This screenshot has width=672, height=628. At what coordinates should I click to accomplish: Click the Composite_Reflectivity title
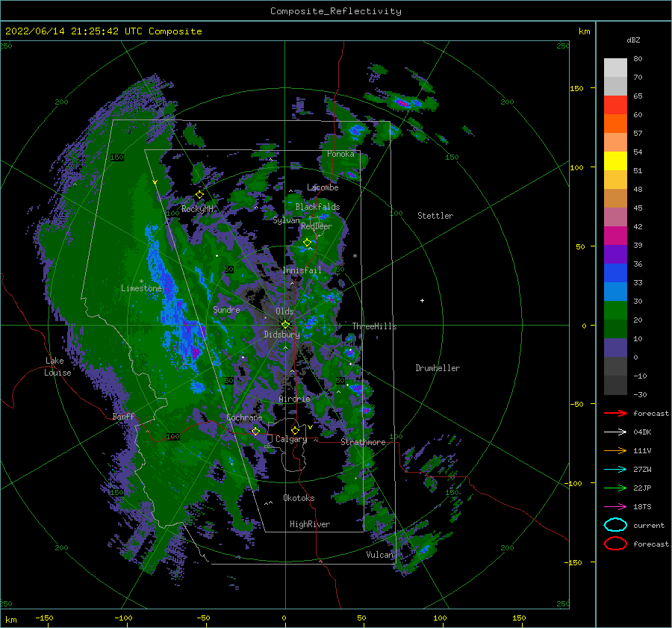tap(336, 11)
